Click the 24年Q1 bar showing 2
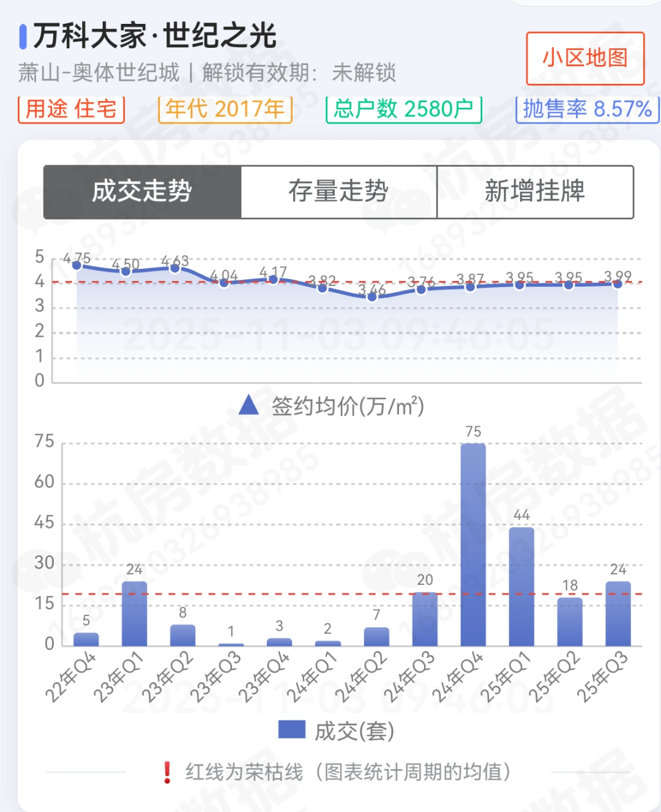 328,644
